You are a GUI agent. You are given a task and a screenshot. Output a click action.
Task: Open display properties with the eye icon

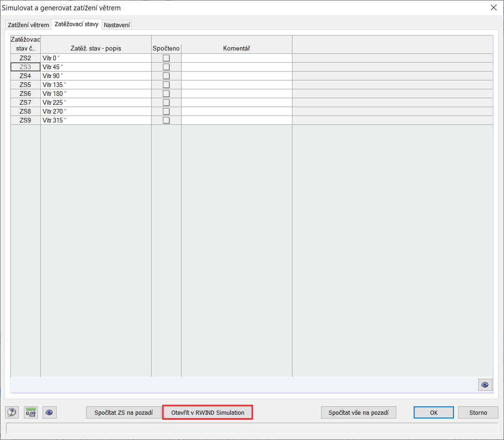click(x=49, y=412)
